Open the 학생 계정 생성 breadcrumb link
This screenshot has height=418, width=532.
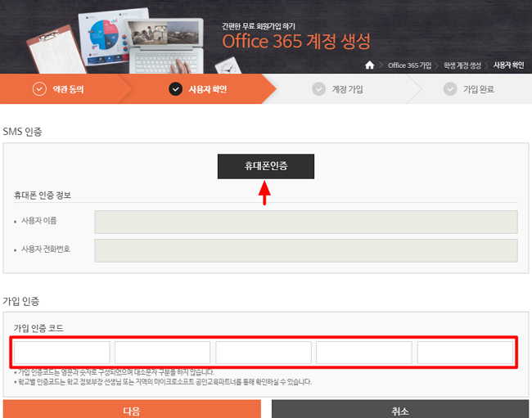coord(462,65)
